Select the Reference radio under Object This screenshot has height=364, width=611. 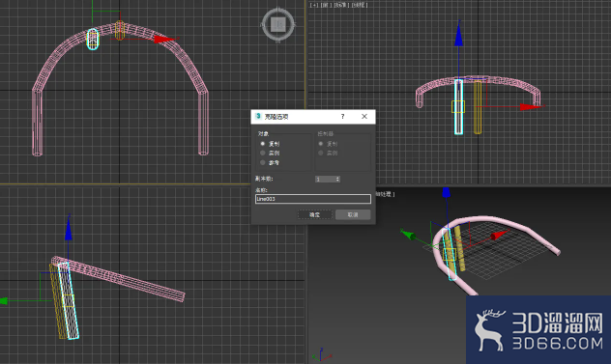pos(263,162)
